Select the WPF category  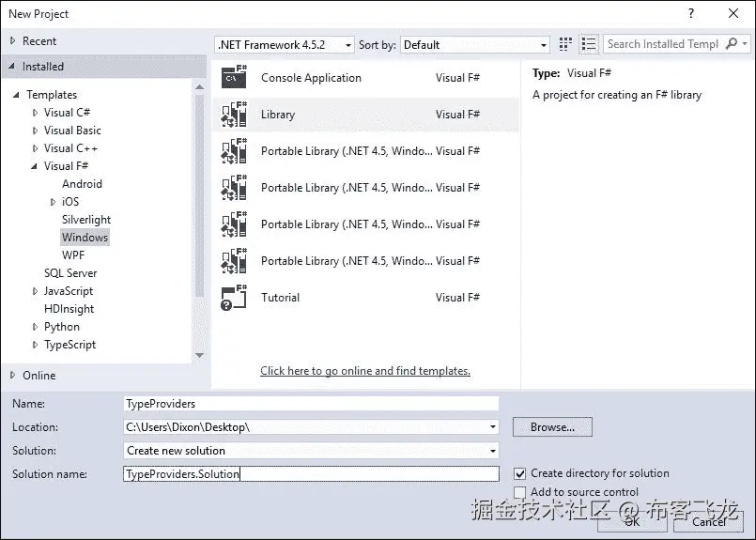[x=73, y=255]
